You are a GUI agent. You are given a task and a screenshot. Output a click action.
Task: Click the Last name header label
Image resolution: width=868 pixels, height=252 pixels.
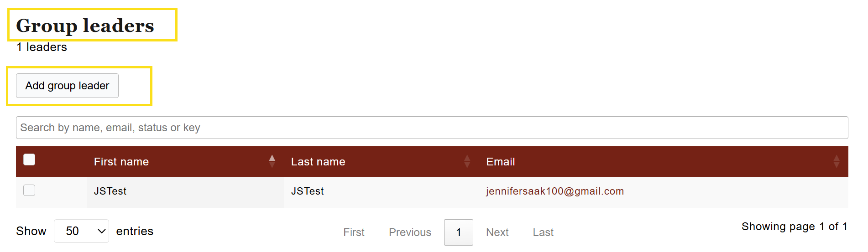318,162
